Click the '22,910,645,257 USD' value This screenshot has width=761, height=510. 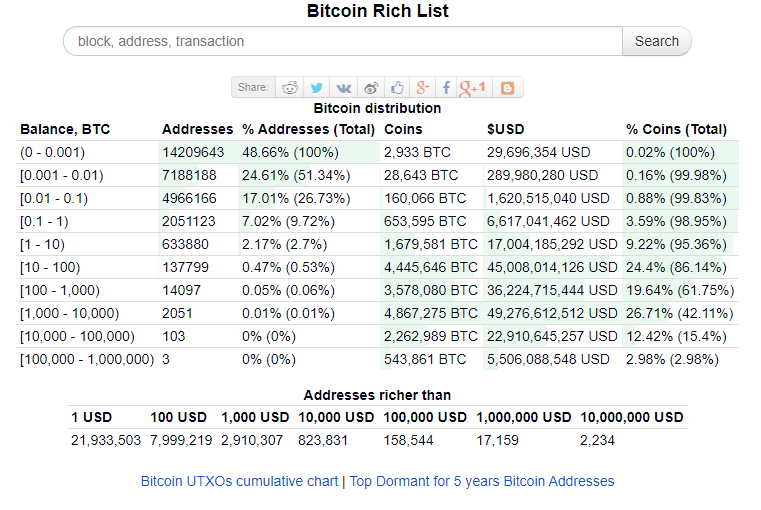click(552, 336)
